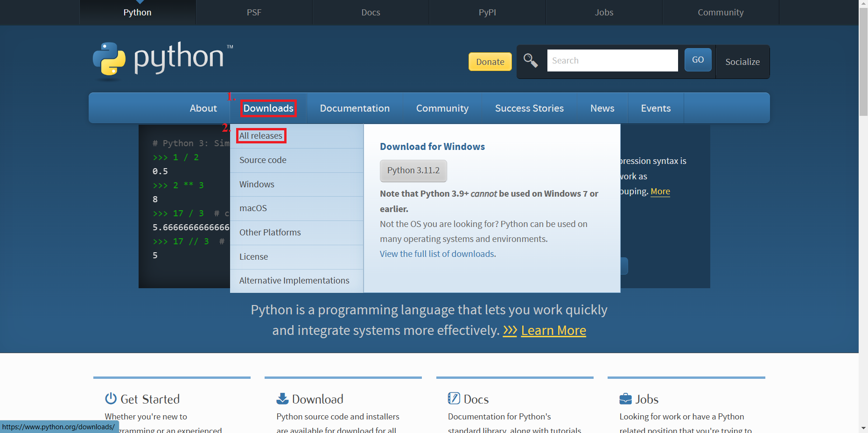Image resolution: width=868 pixels, height=433 pixels.
Task: Go to the PyPI top bar tab
Action: pos(488,12)
